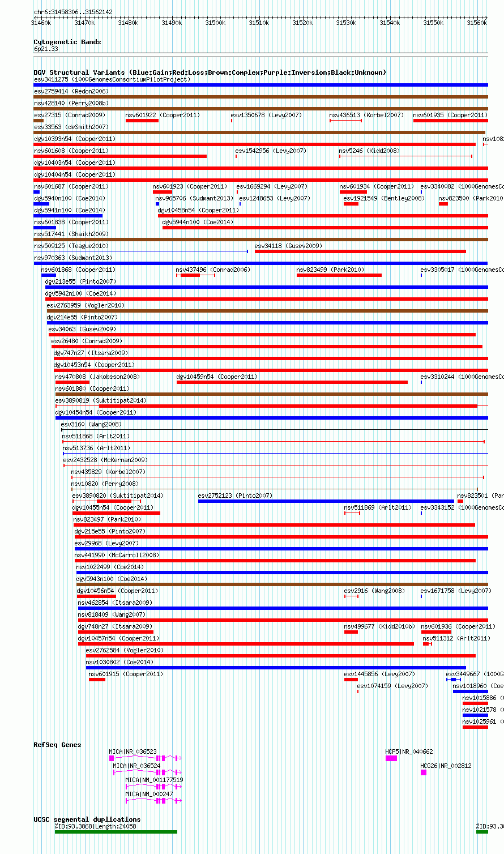
Task: Click the dgv10404n54 (Cooper2011) label
Action: (x=75, y=174)
